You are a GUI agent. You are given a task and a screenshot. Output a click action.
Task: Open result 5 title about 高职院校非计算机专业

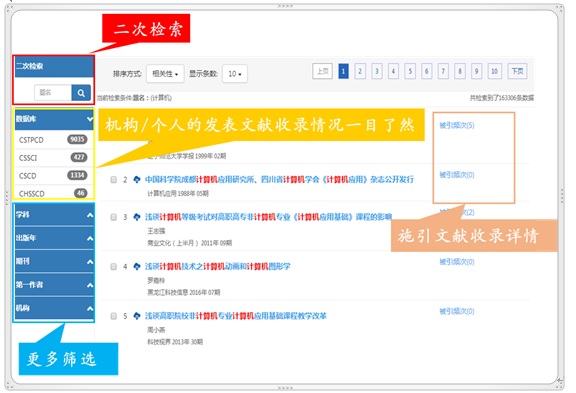[235, 316]
